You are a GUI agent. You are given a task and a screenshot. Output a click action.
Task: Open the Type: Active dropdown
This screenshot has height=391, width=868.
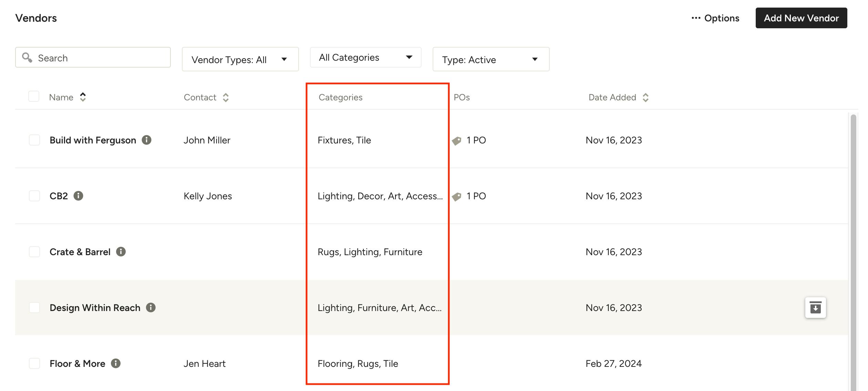(490, 59)
